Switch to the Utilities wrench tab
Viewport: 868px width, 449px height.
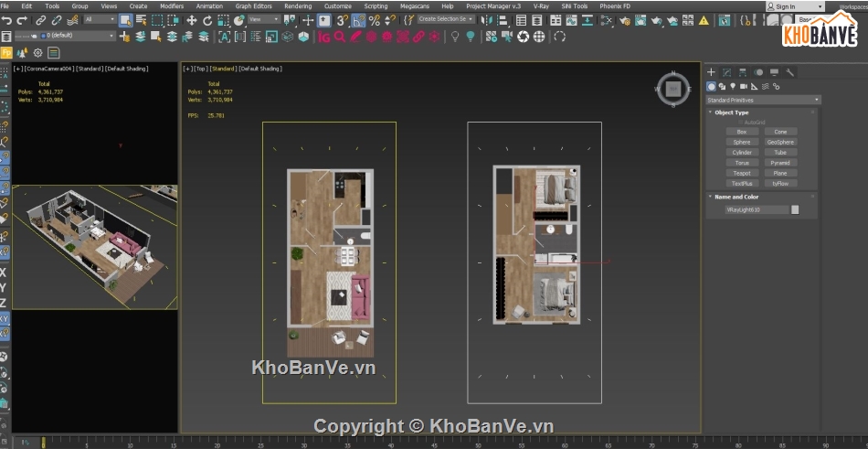790,72
